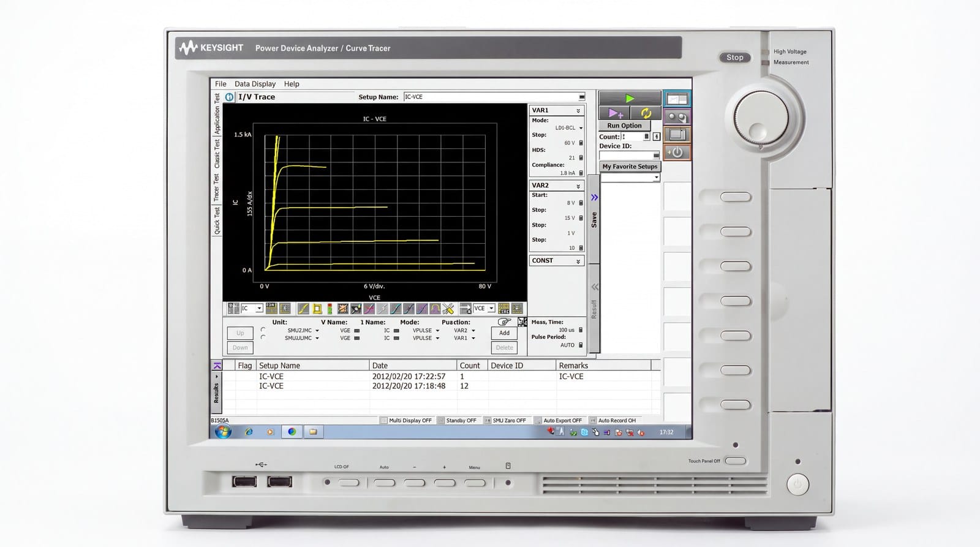Click the Y-axis scale icon left of IC
Viewport: 980px width, 547px height.
pos(233,308)
